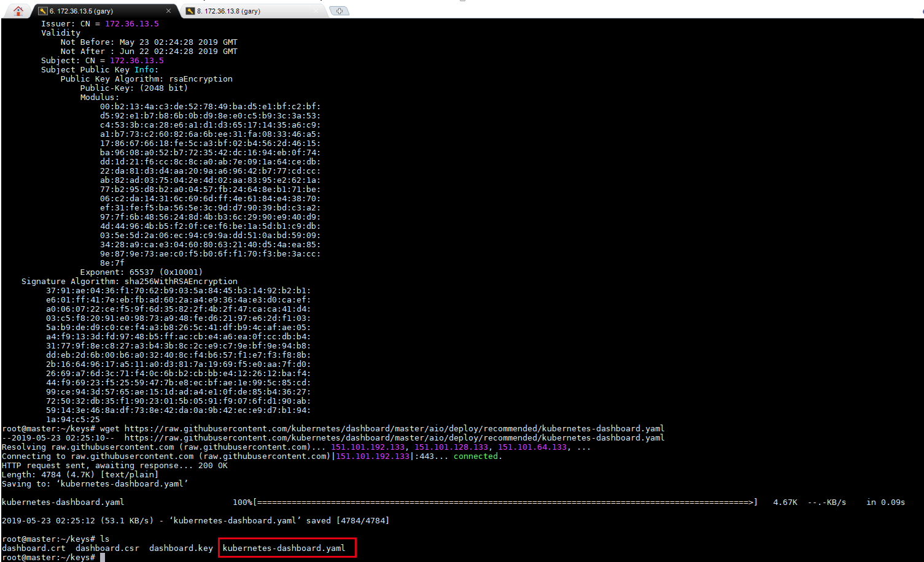Viewport: 924px width, 562px height.
Task: Click 'Public-Key: (2048 bit)' text
Action: click(x=134, y=88)
